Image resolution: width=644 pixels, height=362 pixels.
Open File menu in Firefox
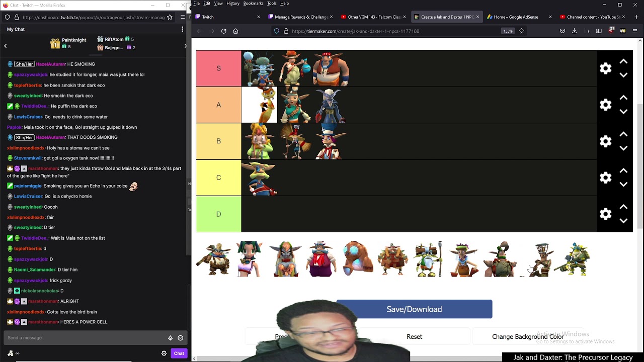pyautogui.click(x=196, y=4)
